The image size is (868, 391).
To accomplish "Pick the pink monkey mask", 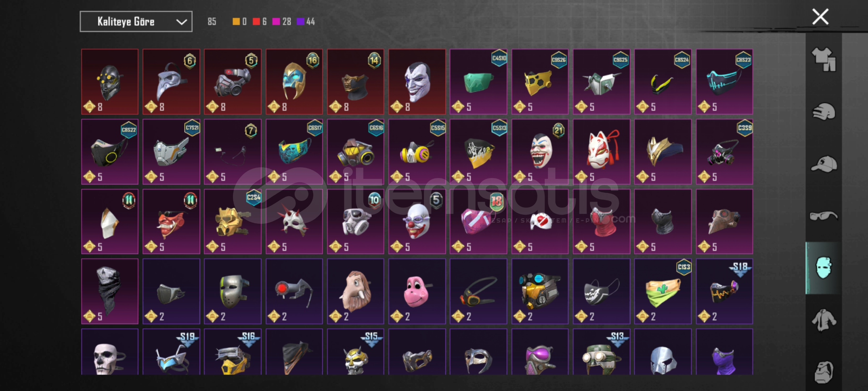I will [417, 291].
